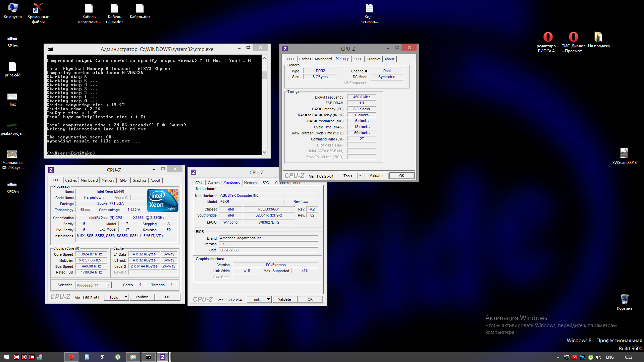The width and height of the screenshot is (644, 362).
Task: Open the volume speaker tray icon
Action: click(599, 357)
